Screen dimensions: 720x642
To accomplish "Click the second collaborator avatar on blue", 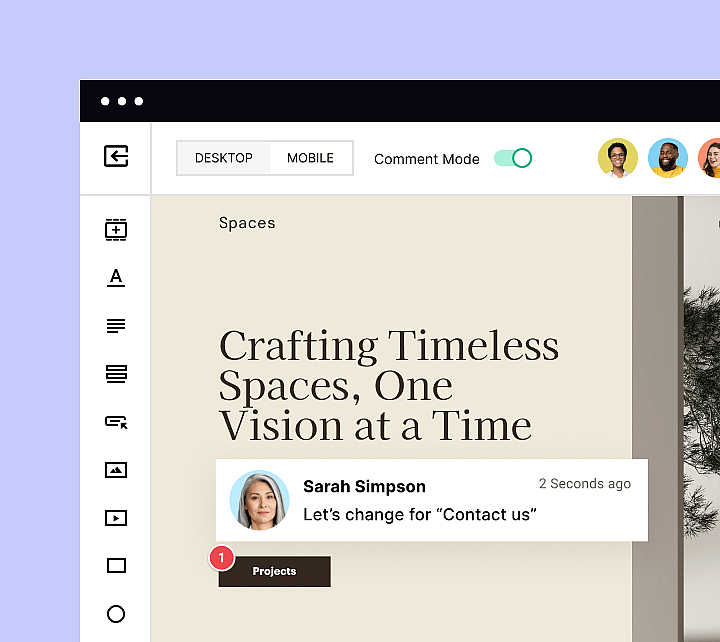I will (667, 158).
